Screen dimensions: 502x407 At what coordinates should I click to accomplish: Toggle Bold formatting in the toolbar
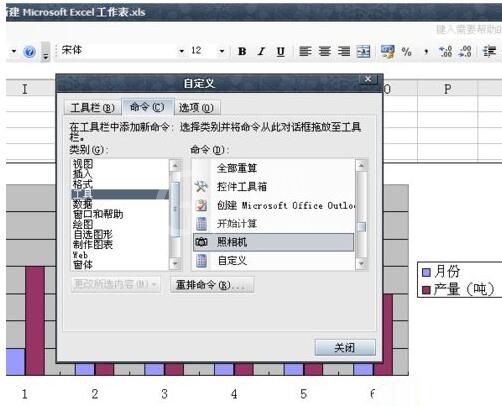[242, 51]
